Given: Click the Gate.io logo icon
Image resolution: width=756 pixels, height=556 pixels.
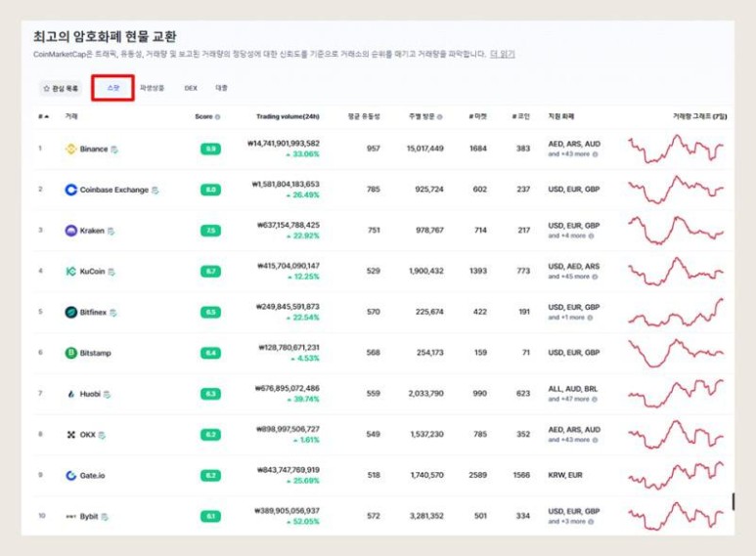Looking at the screenshot, I should pyautogui.click(x=70, y=476).
